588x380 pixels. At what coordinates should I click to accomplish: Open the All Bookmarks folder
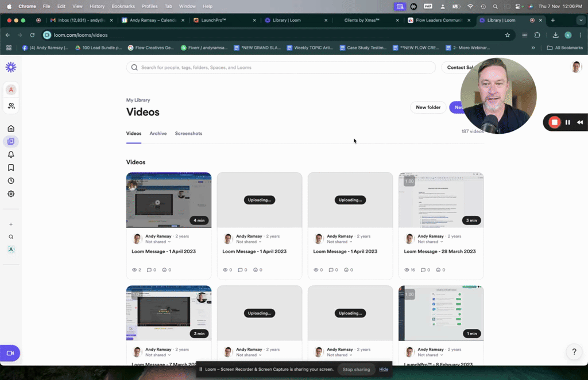tap(565, 48)
